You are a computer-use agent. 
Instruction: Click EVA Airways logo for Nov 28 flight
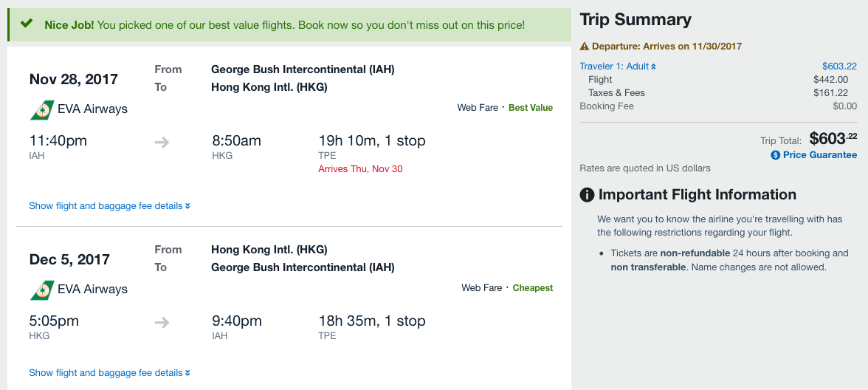(41, 109)
